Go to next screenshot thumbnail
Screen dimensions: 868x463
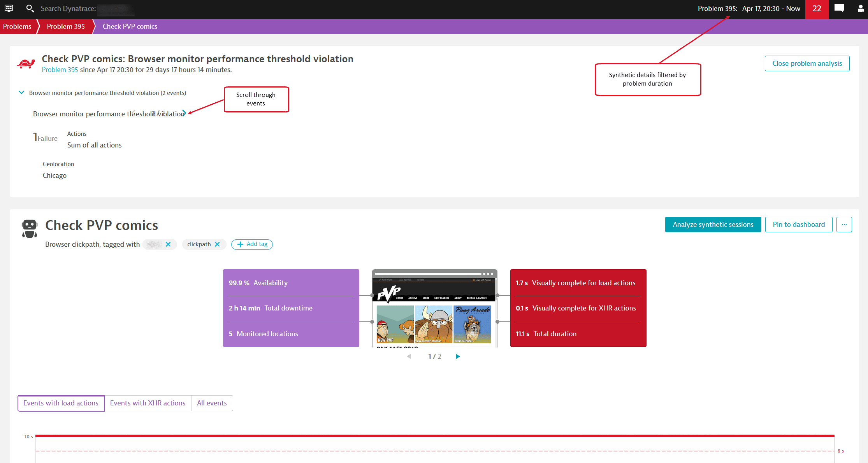[x=458, y=356]
